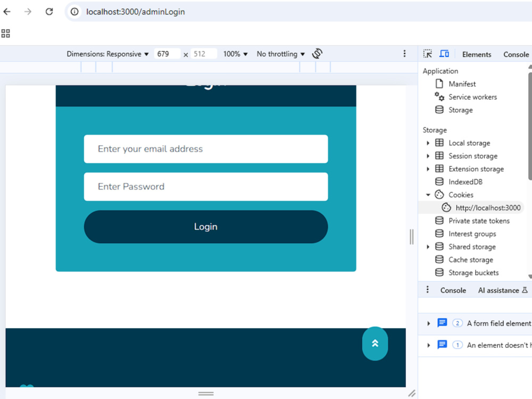Click the Application section heading
Image resolution: width=532 pixels, height=399 pixels.
click(x=440, y=71)
